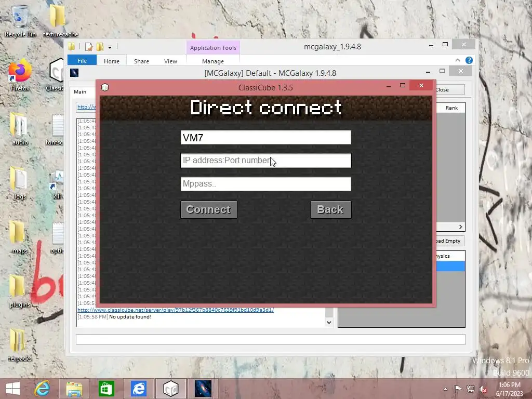
Task: Maximize the ClassiCube window
Action: tap(403, 86)
